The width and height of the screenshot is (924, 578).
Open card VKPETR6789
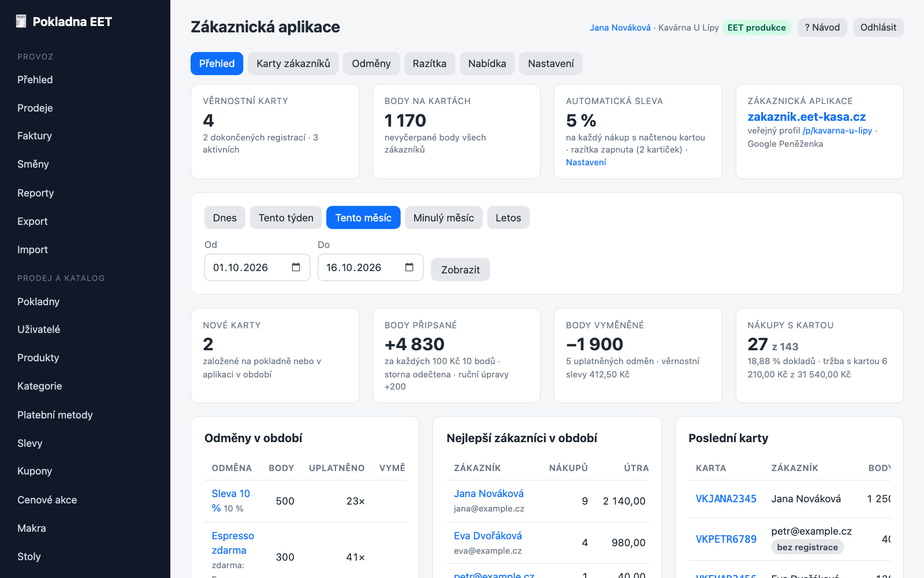point(726,539)
